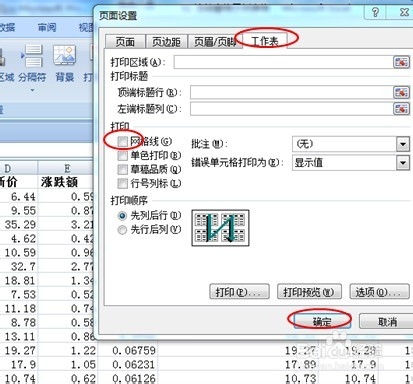Switch to 页面 tab
The height and width of the screenshot is (384, 413).
click(x=125, y=42)
